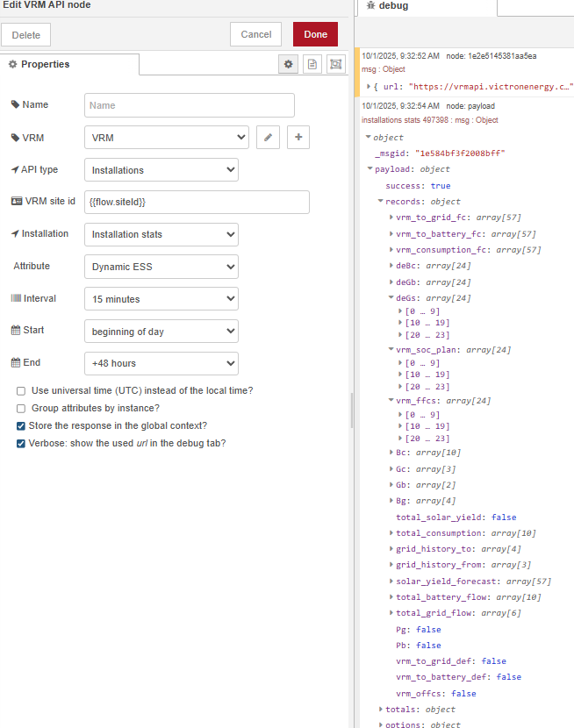Open the node description document icon
This screenshot has height=728, width=574.
[x=312, y=64]
